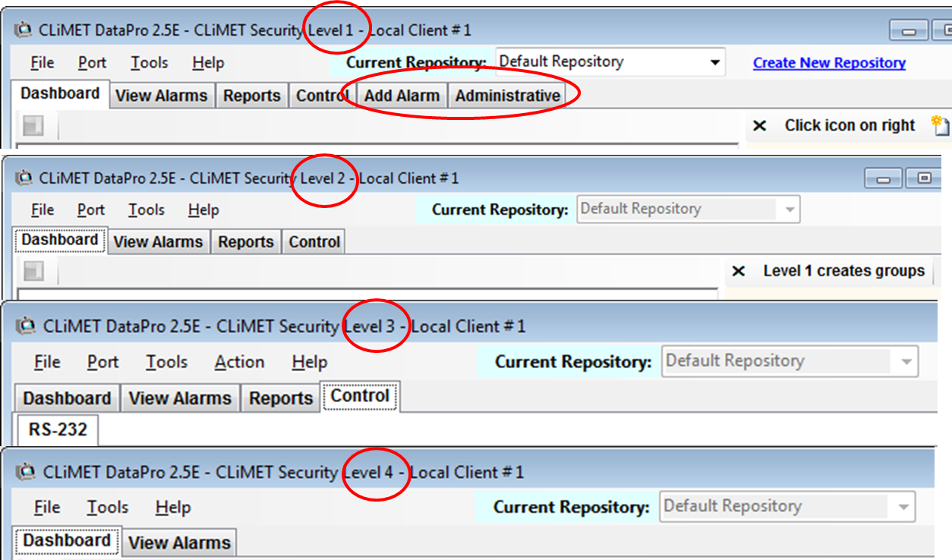Open Current Repository dropdown in Level 1 window

pos(610,62)
